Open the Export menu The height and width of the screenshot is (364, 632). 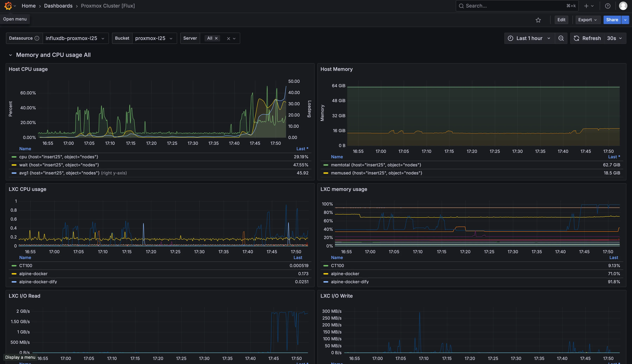[588, 20]
